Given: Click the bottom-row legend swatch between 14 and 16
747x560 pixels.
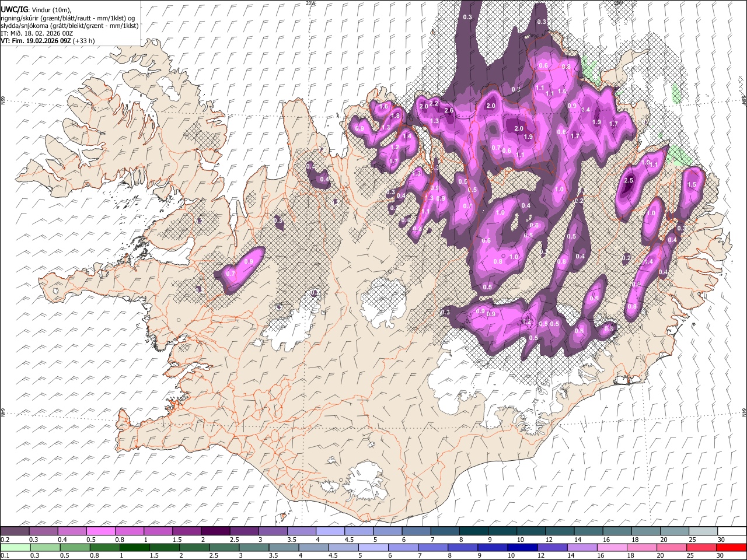Looking at the screenshot, I should tap(582, 547).
